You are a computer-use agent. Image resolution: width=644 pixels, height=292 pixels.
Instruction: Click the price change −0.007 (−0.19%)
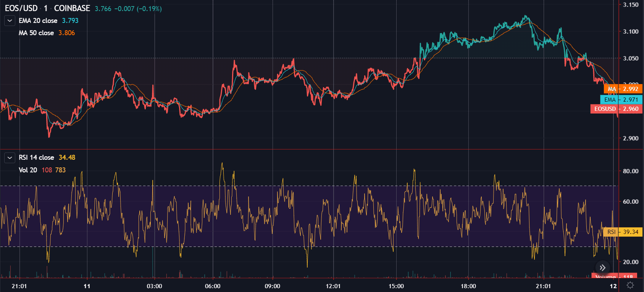click(x=138, y=9)
